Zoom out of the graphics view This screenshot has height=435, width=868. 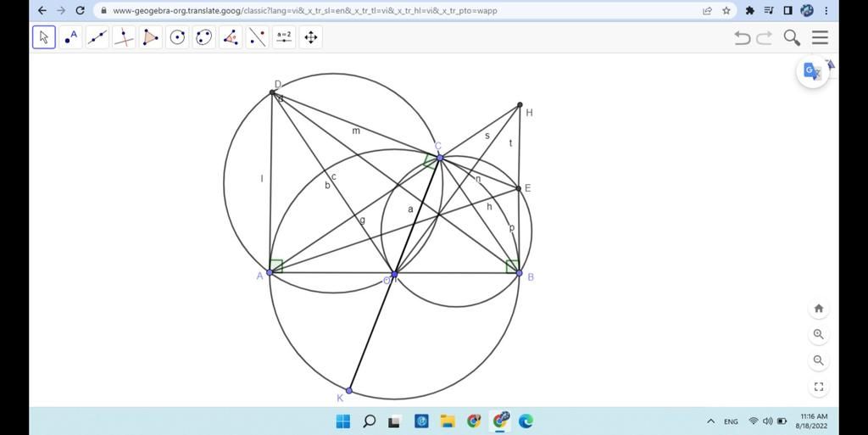819,360
